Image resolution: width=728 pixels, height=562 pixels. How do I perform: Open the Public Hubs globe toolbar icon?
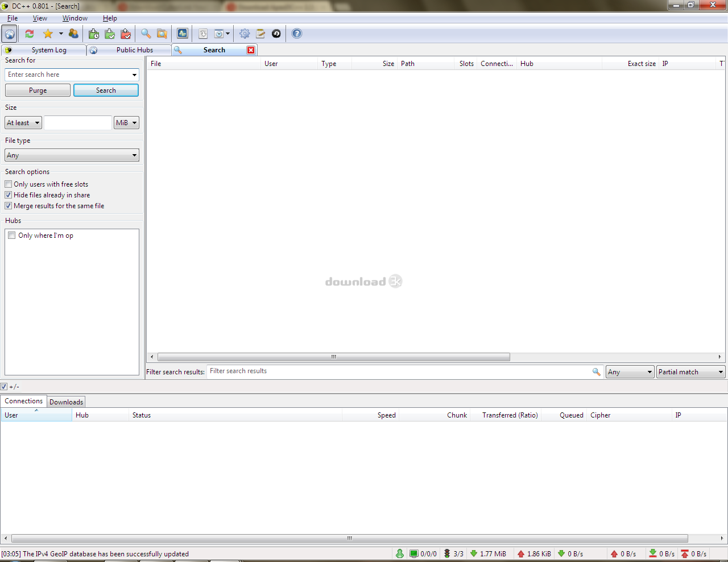(9, 34)
